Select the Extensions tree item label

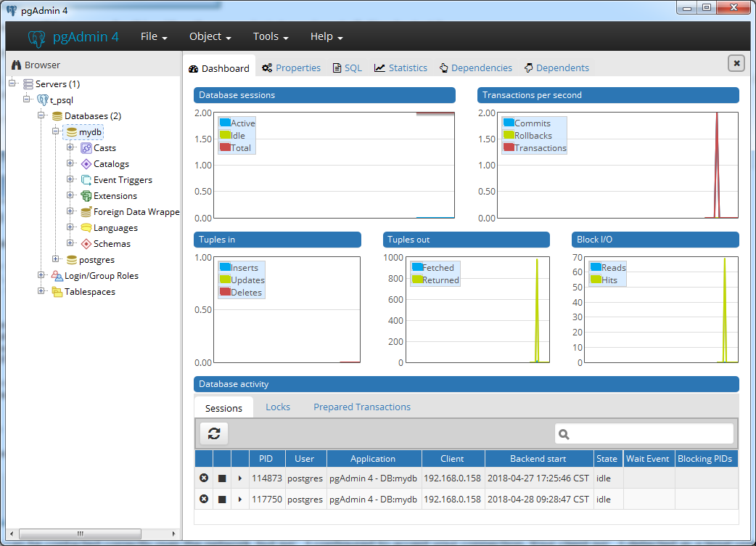(x=115, y=196)
